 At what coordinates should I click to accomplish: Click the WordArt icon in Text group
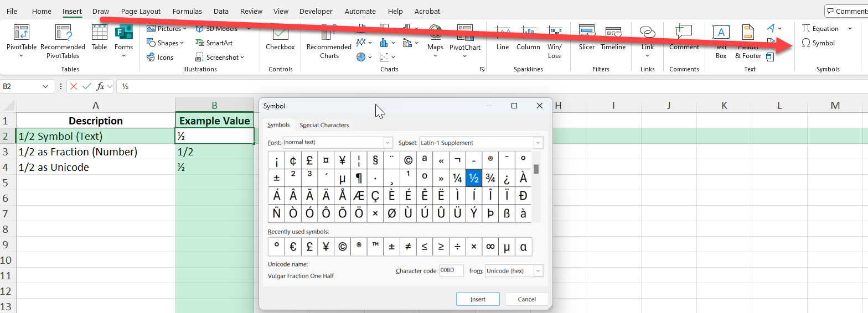coord(771,28)
